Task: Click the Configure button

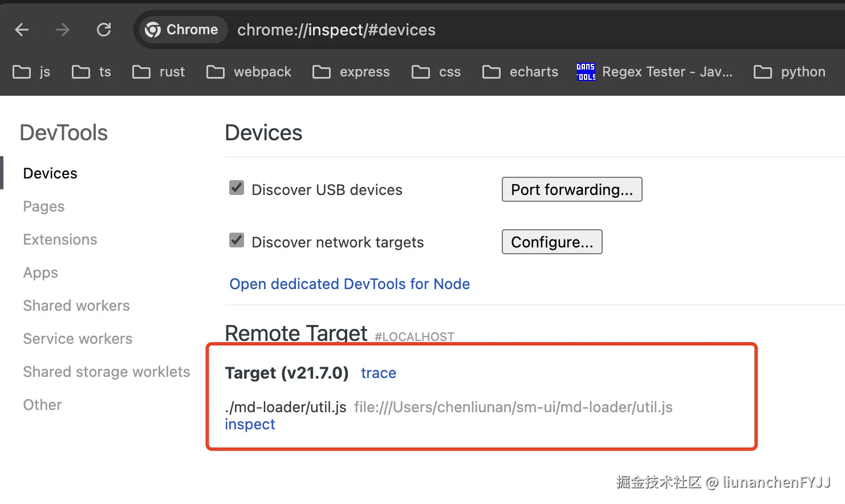Action: pyautogui.click(x=552, y=242)
